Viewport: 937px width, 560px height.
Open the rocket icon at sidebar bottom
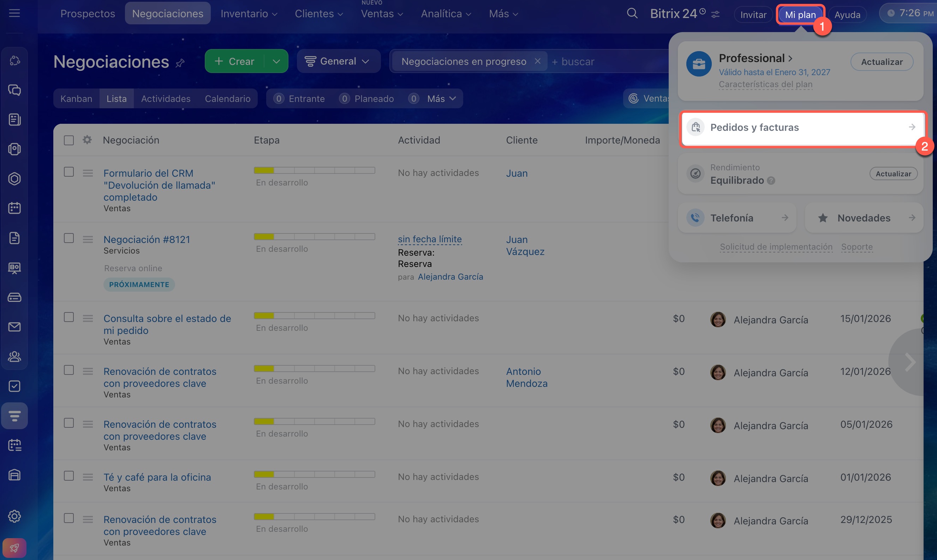(14, 548)
